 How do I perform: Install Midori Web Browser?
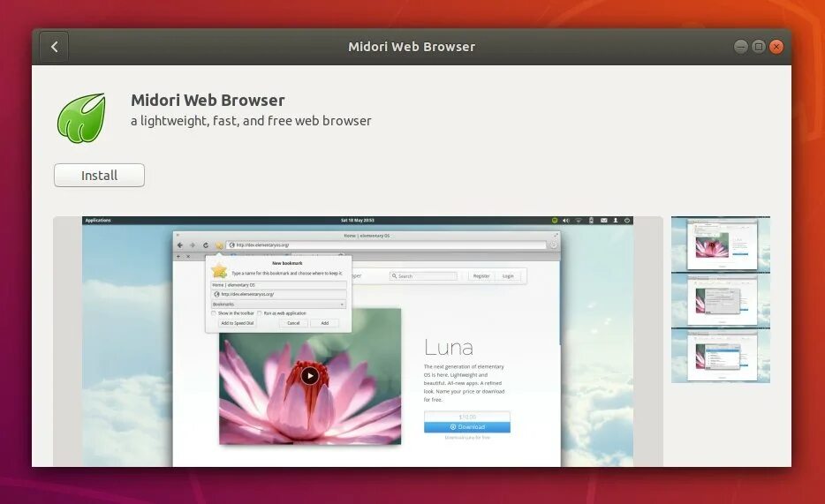coord(100,175)
